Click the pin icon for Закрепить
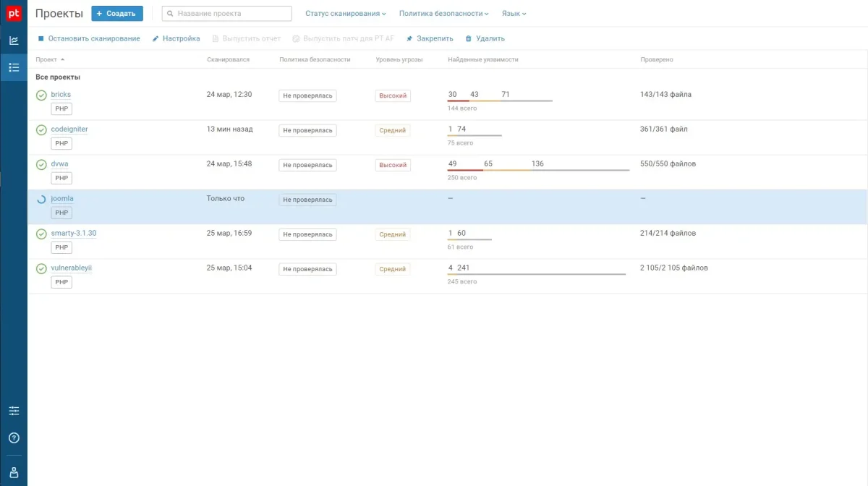This screenshot has width=868, height=486. coord(408,38)
